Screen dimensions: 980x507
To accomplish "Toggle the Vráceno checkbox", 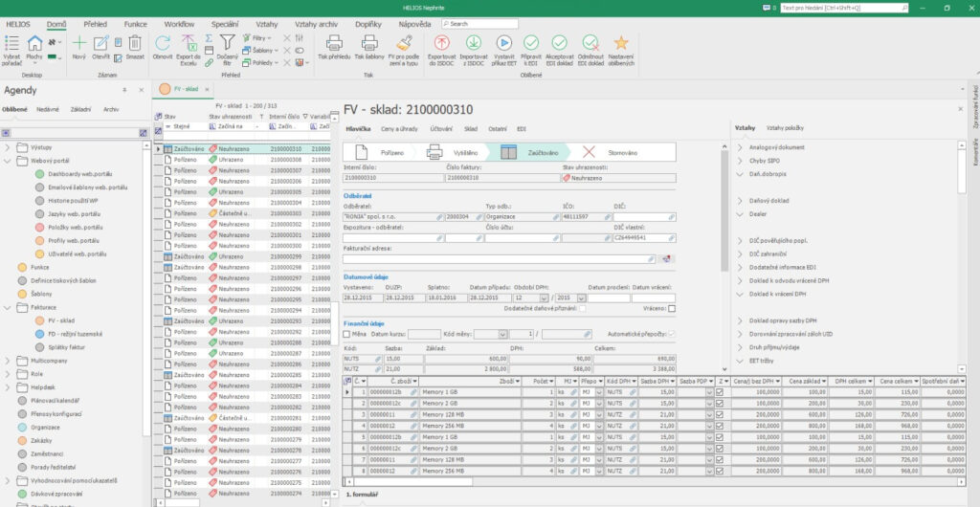I will pos(672,308).
